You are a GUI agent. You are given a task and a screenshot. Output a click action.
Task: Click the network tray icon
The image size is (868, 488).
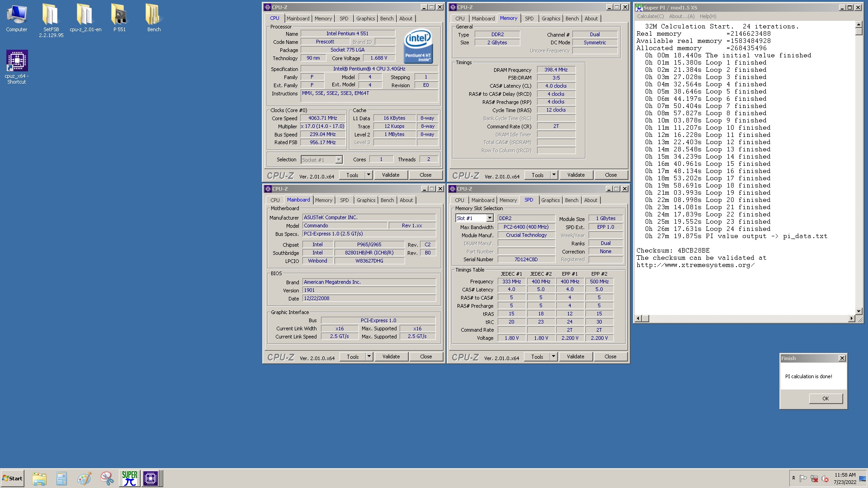tap(814, 479)
